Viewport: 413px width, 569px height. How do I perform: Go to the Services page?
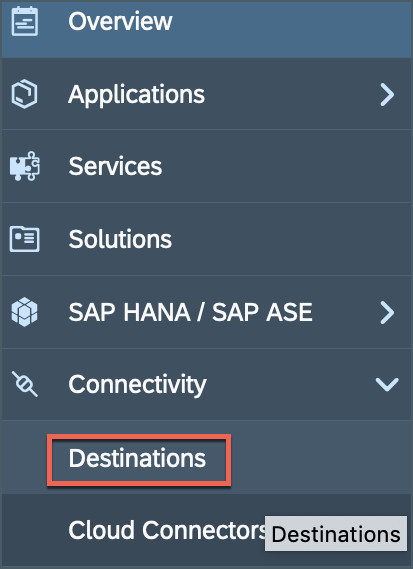tap(115, 166)
